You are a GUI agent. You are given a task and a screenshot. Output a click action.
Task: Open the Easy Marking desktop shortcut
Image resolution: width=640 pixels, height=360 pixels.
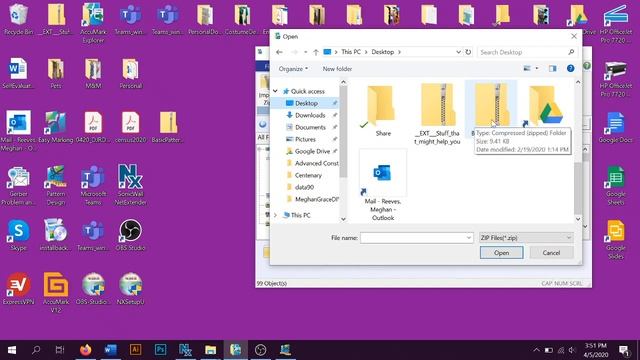56,127
